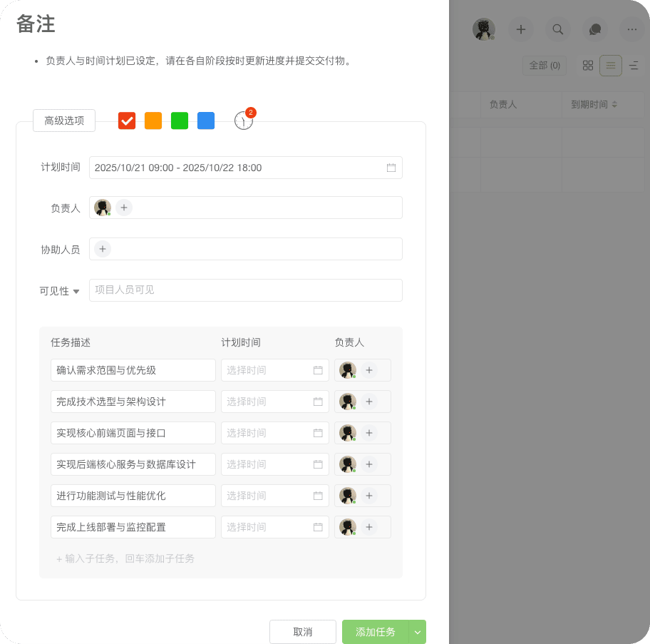Pick time for 进行功能测试与性能优化 subtask
This screenshot has width=650, height=644.
point(275,496)
